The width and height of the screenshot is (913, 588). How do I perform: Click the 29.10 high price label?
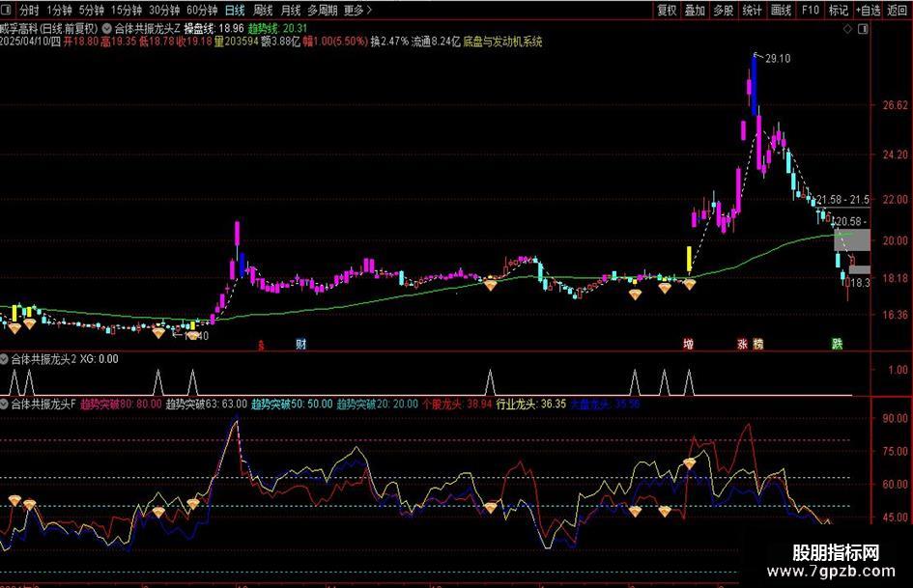778,58
